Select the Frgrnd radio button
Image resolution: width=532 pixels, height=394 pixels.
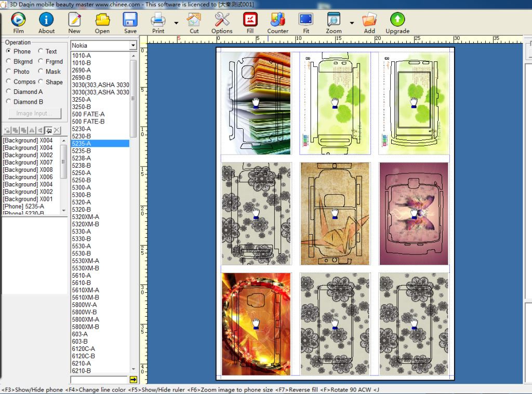pyautogui.click(x=41, y=61)
